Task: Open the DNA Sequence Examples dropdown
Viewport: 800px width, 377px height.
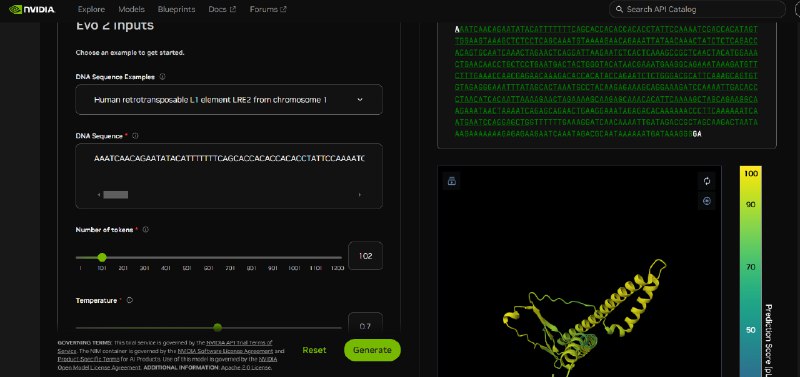Action: point(229,100)
